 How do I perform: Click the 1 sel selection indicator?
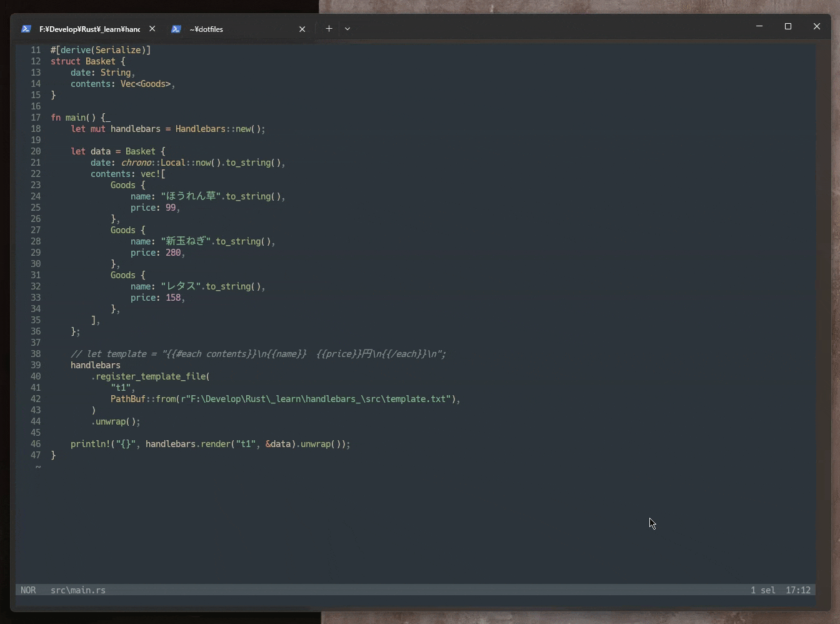[x=762, y=590]
